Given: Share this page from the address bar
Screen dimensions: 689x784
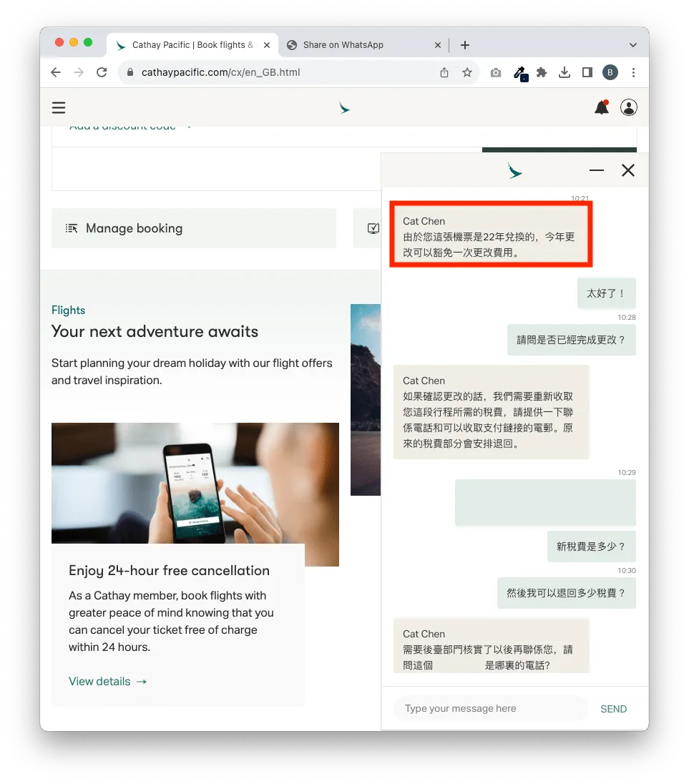Looking at the screenshot, I should pyautogui.click(x=444, y=72).
